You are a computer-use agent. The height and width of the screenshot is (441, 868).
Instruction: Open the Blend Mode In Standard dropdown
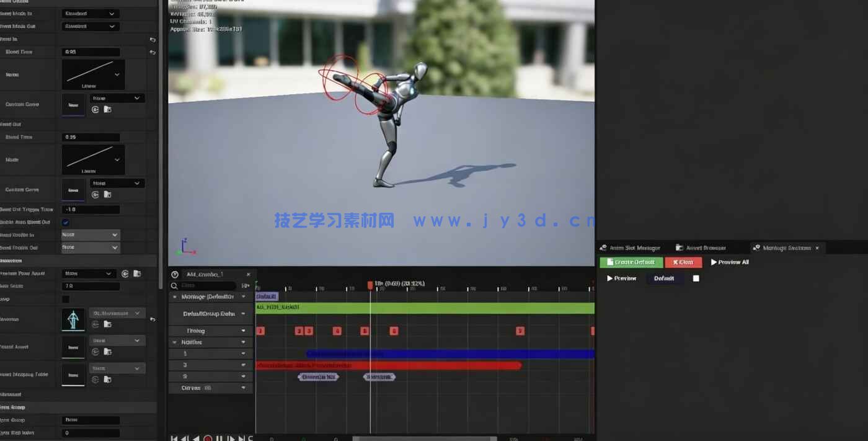tap(90, 13)
